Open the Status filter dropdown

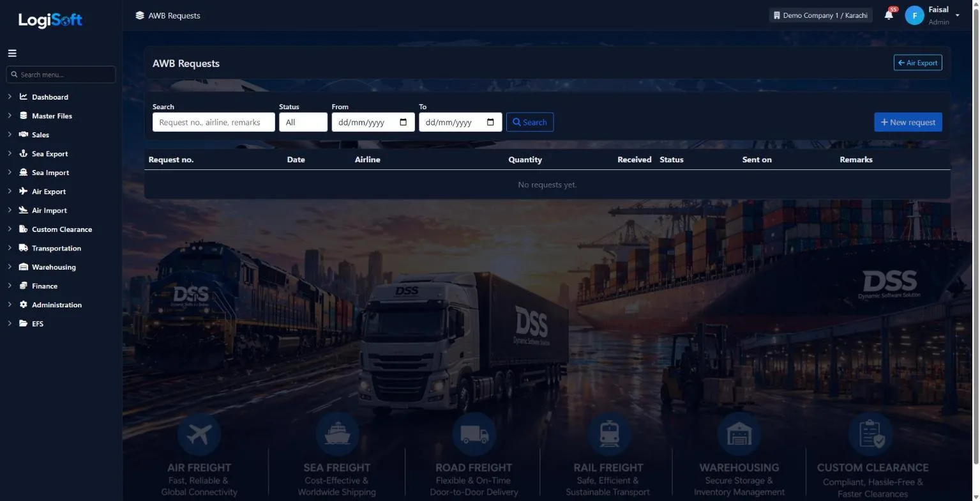(303, 122)
